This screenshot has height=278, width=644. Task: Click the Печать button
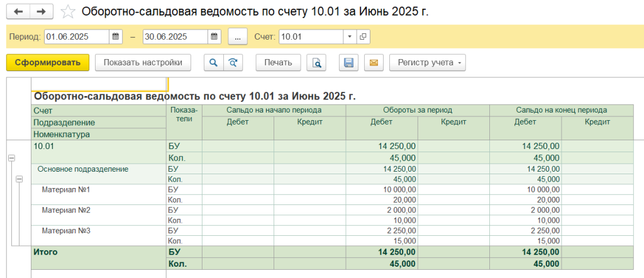pyautogui.click(x=277, y=62)
